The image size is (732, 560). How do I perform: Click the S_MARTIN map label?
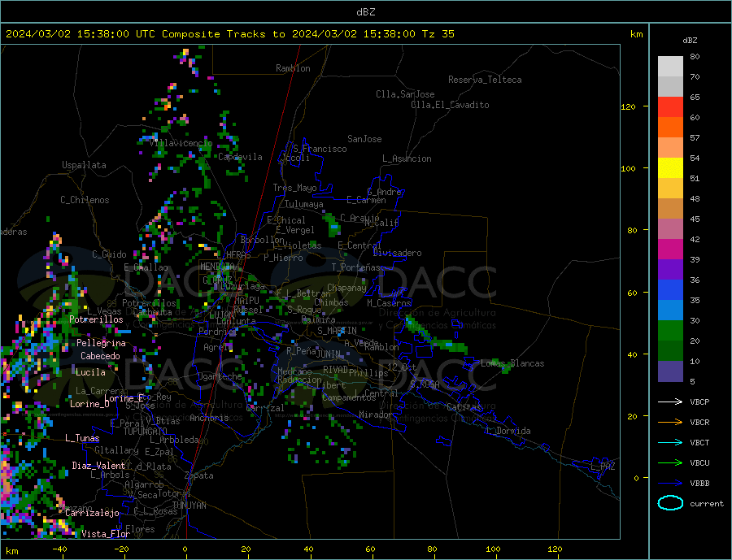(337, 331)
